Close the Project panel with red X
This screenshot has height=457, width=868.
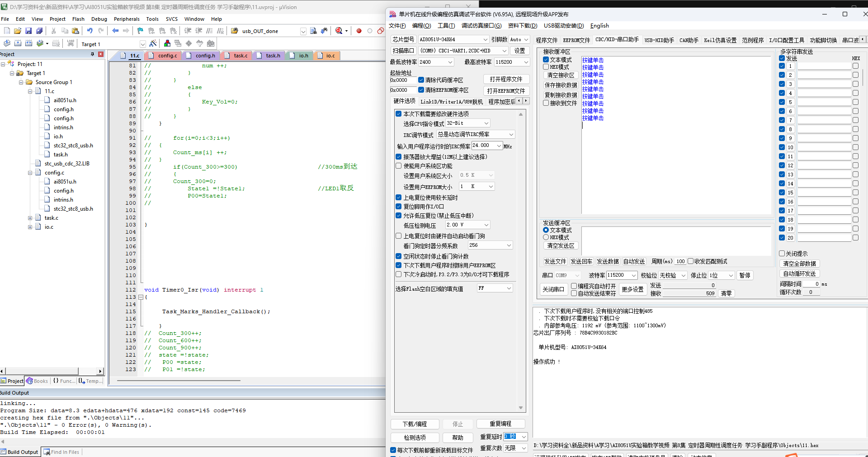[101, 54]
